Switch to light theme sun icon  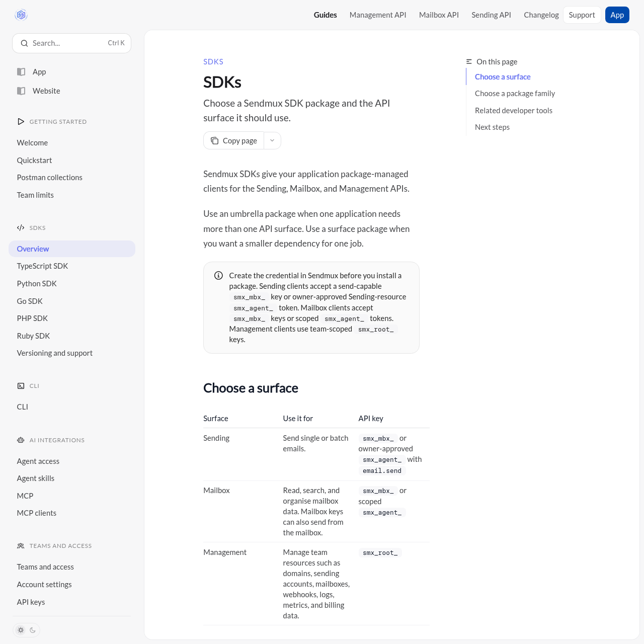[21, 630]
